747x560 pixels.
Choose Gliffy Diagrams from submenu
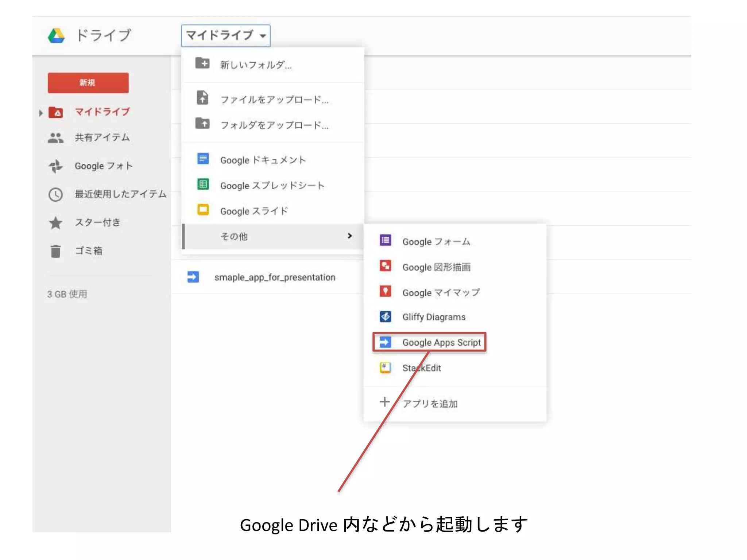pos(434,317)
